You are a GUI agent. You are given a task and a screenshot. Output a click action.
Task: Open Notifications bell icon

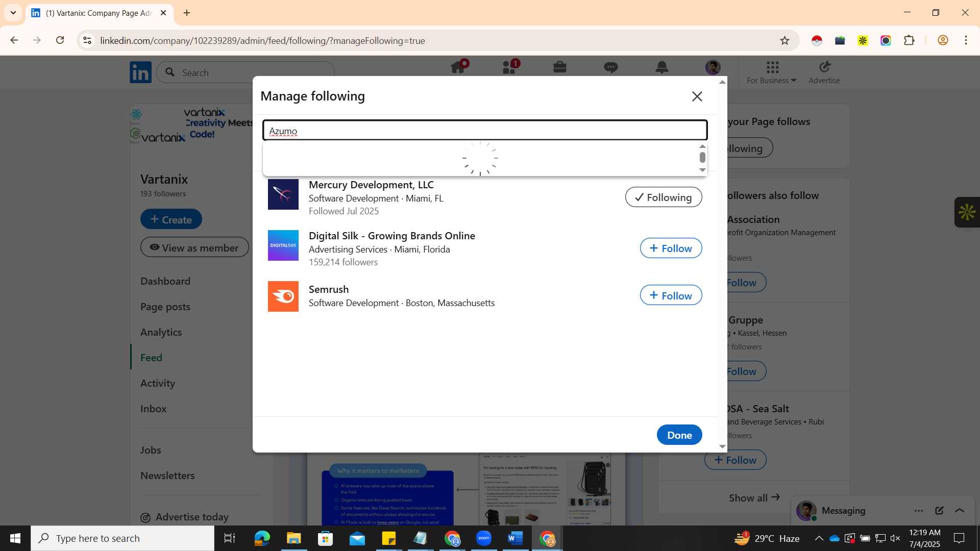662,67
